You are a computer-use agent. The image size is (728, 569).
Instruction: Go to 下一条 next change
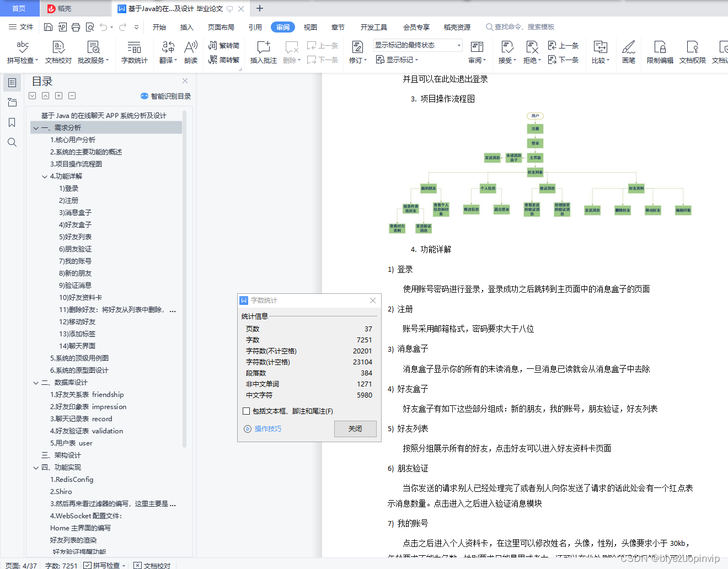pyautogui.click(x=564, y=60)
